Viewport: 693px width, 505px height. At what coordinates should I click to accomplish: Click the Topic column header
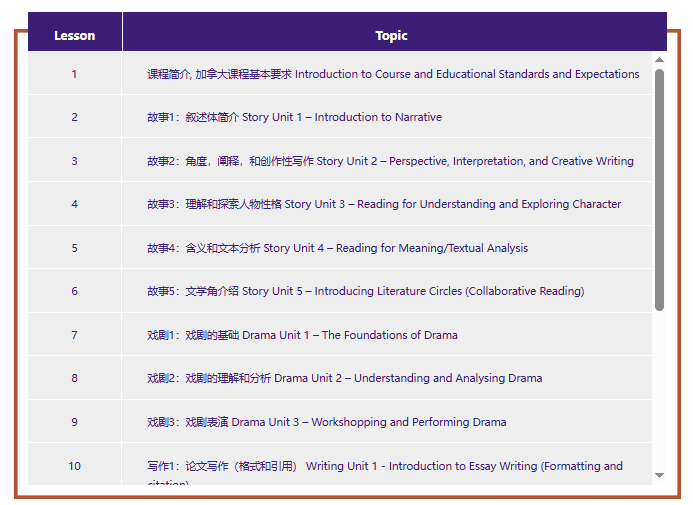[x=392, y=35]
